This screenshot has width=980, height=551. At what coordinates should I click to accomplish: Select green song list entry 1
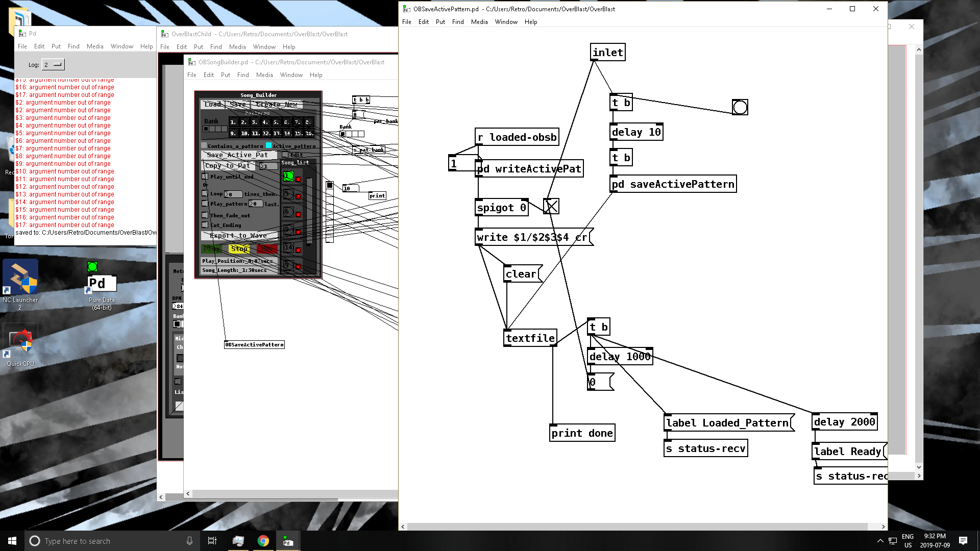[288, 176]
